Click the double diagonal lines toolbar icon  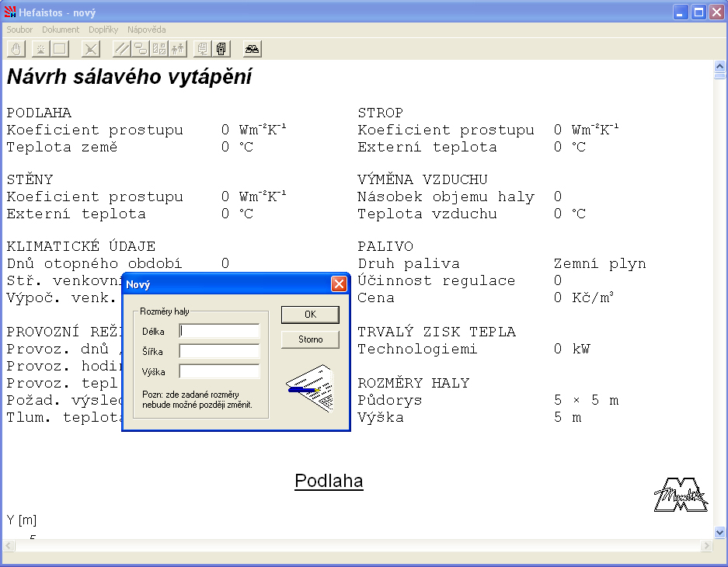tap(122, 49)
